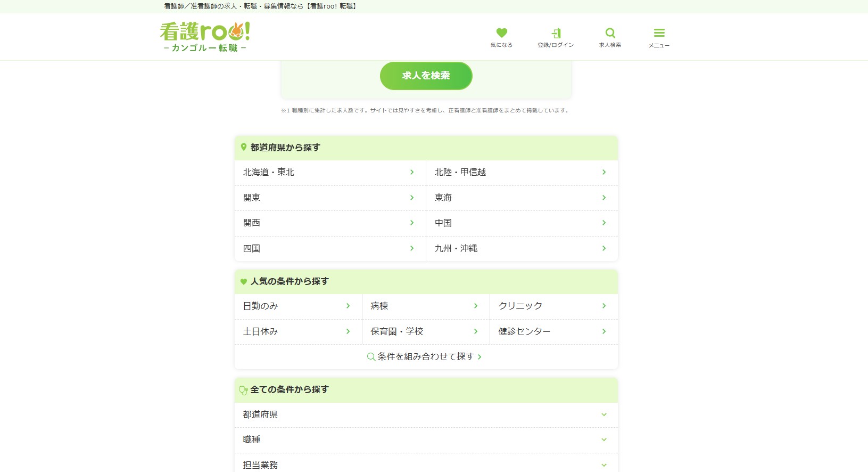Viewport: 868px width, 472px height.
Task: Click the heart 気になる favorites icon
Action: (x=501, y=33)
